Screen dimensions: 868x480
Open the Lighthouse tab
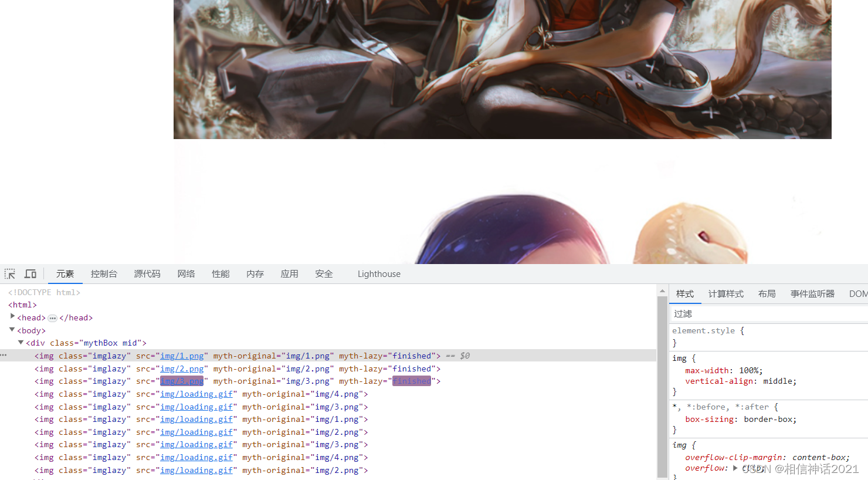pos(379,274)
